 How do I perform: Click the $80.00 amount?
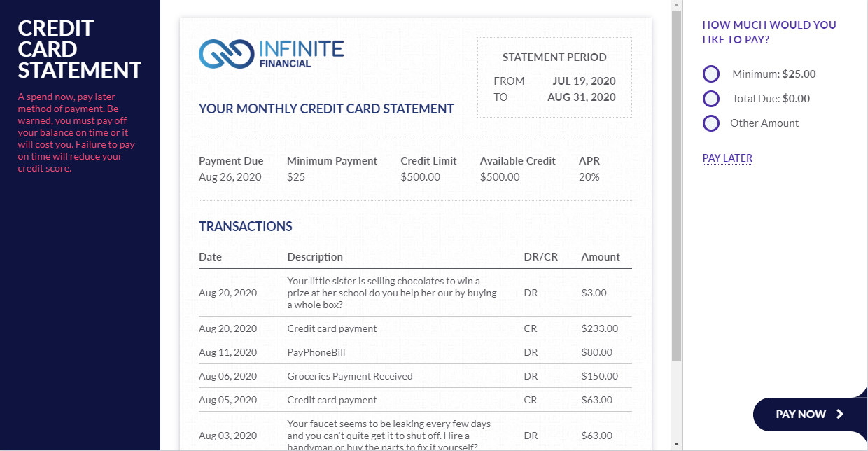tap(596, 352)
